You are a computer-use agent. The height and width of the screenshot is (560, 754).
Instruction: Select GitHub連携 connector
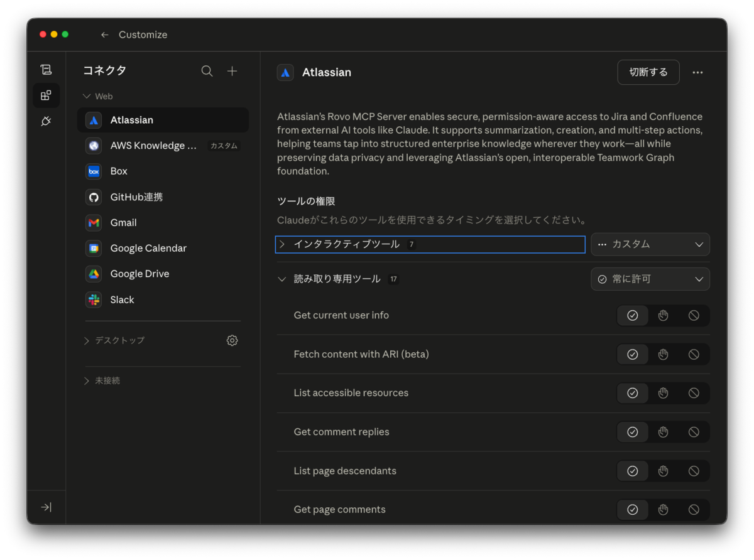[163, 197]
